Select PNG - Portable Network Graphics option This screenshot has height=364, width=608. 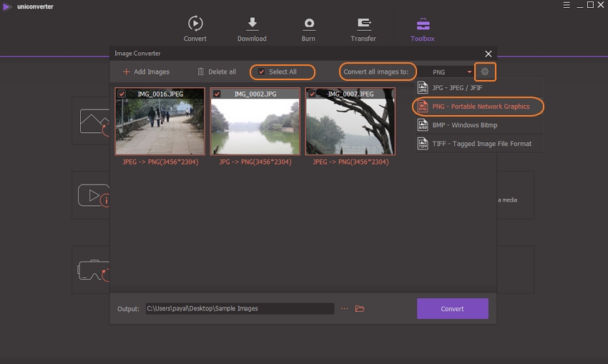coord(480,107)
